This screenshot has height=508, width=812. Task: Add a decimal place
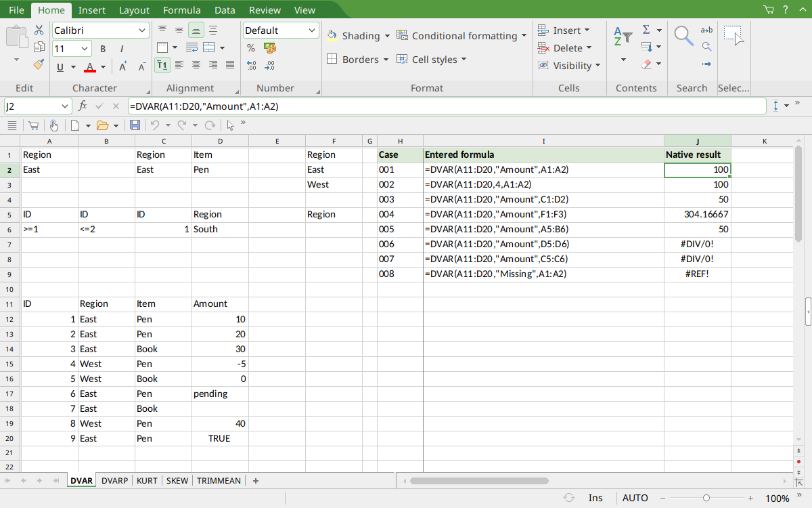[x=251, y=66]
